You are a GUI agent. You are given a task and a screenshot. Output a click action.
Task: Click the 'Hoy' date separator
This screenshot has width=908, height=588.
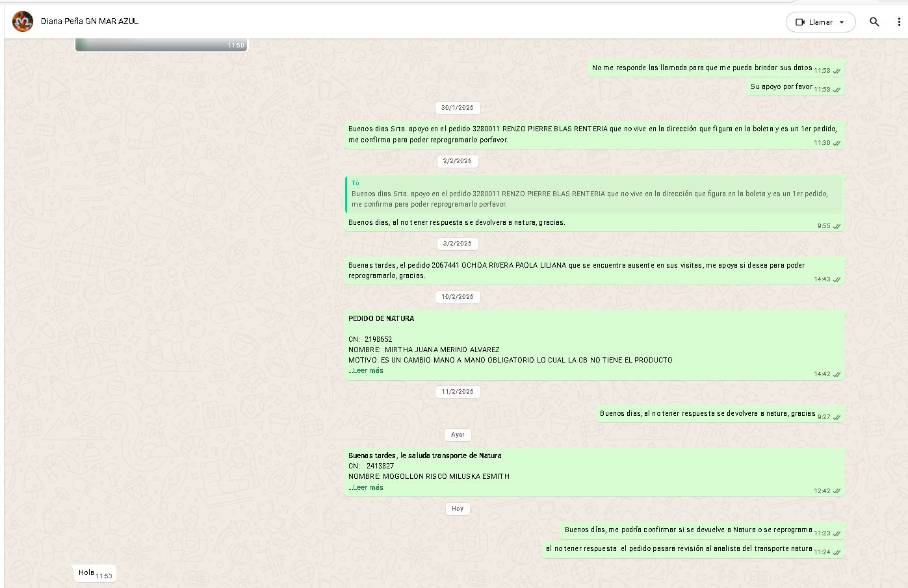tap(458, 509)
